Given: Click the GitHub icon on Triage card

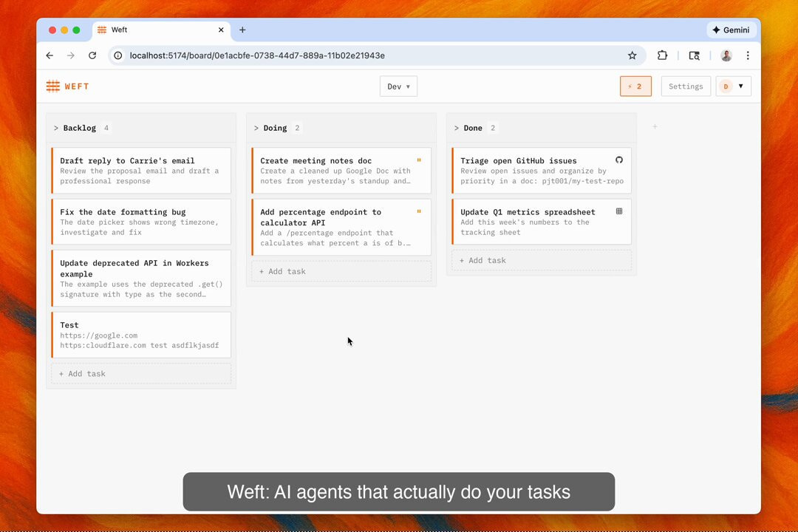Looking at the screenshot, I should tap(619, 160).
